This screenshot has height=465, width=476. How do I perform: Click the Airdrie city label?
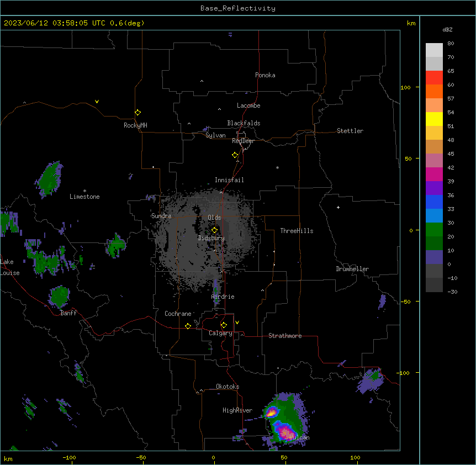tap(223, 297)
